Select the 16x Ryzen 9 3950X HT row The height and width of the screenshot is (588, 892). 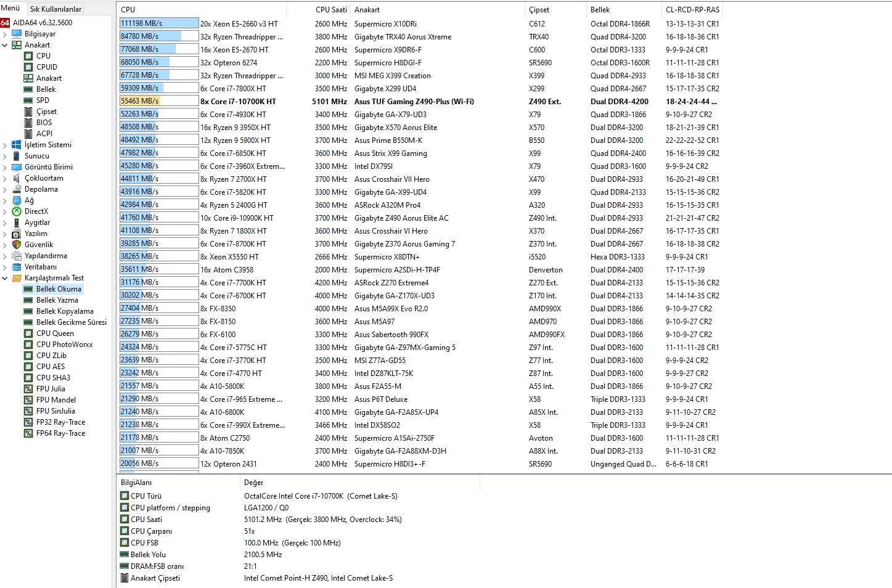(419, 128)
